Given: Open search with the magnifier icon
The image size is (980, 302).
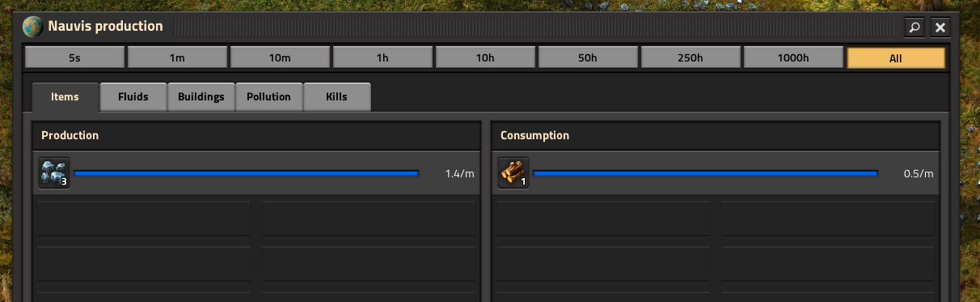Looking at the screenshot, I should pos(915,27).
